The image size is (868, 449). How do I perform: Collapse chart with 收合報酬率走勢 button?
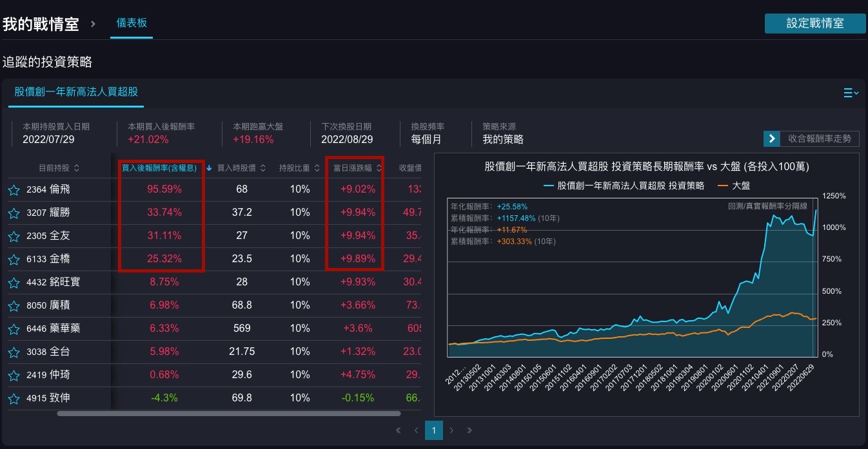pyautogui.click(x=811, y=139)
